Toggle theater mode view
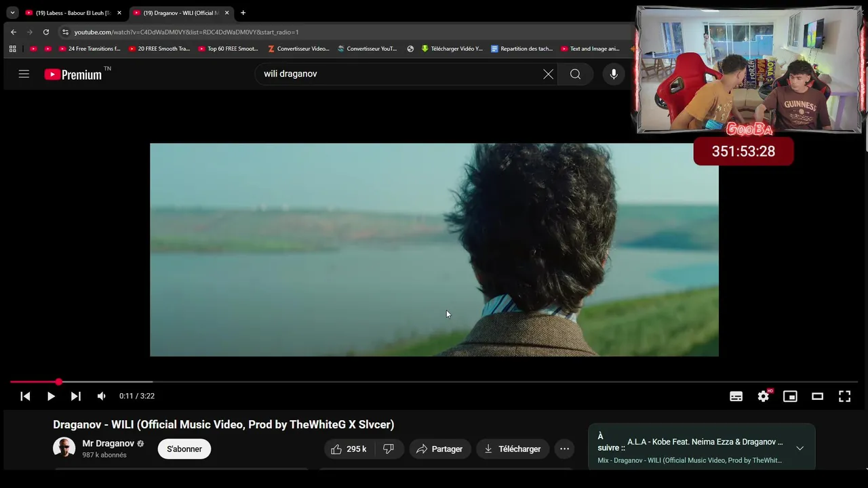 click(817, 396)
